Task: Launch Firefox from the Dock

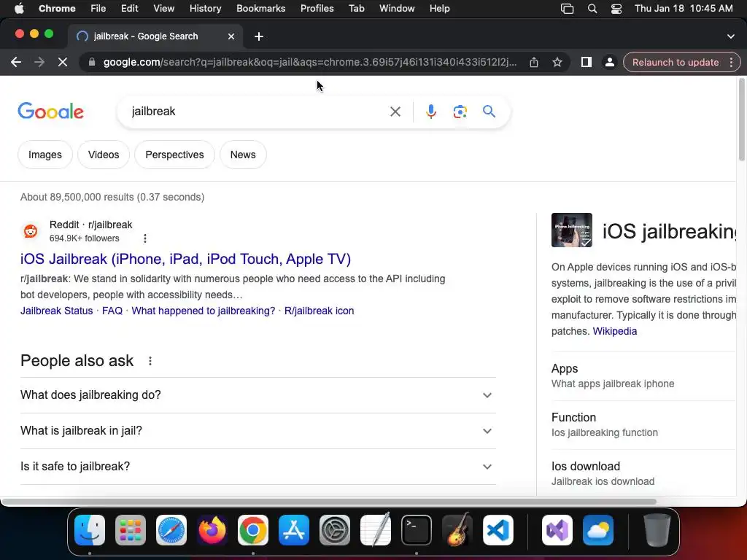Action: point(212,530)
